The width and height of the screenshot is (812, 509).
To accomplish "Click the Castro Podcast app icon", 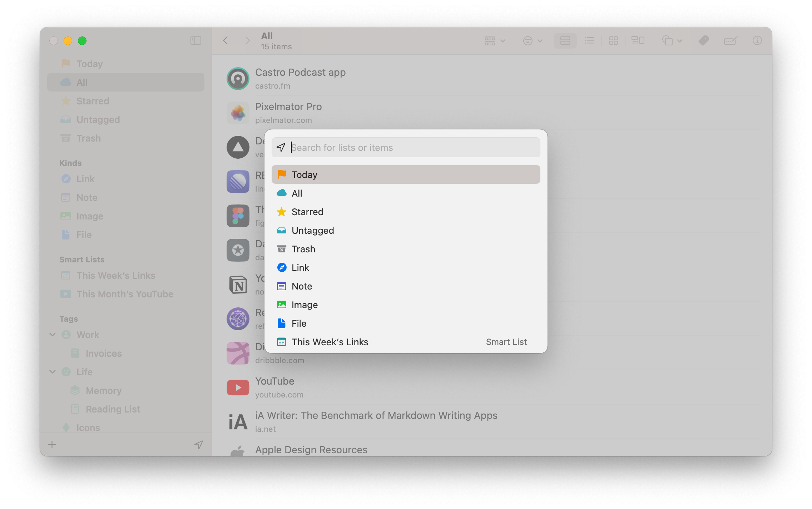I will 238,79.
